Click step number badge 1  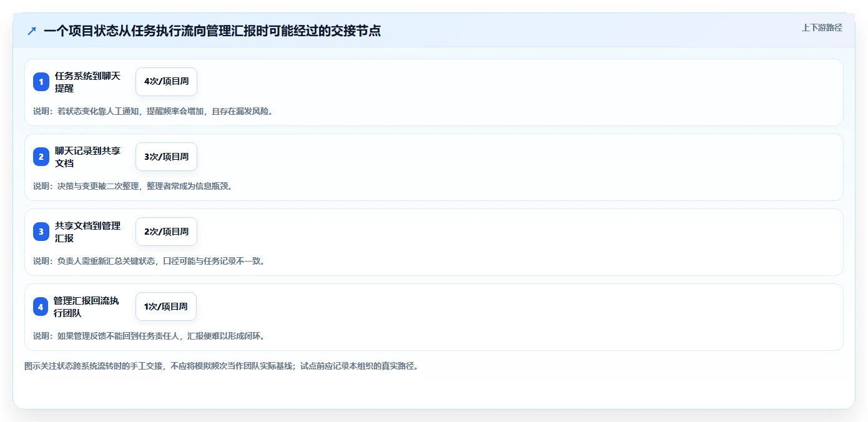[x=41, y=82]
